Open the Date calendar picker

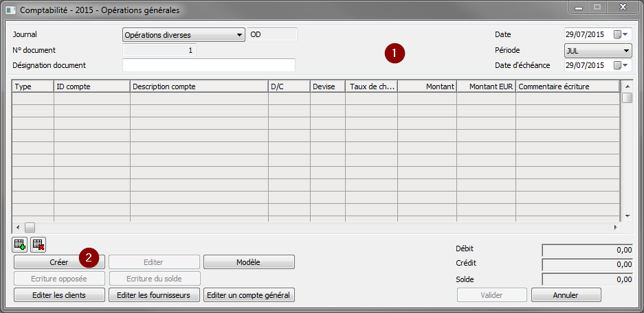click(619, 34)
